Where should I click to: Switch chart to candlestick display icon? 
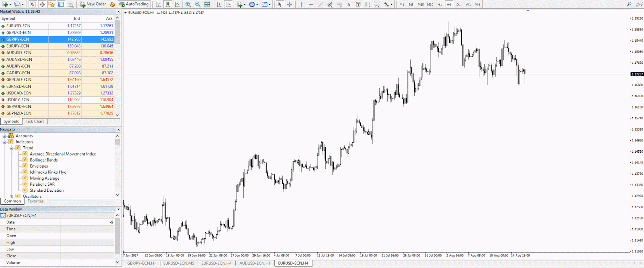[168, 4]
